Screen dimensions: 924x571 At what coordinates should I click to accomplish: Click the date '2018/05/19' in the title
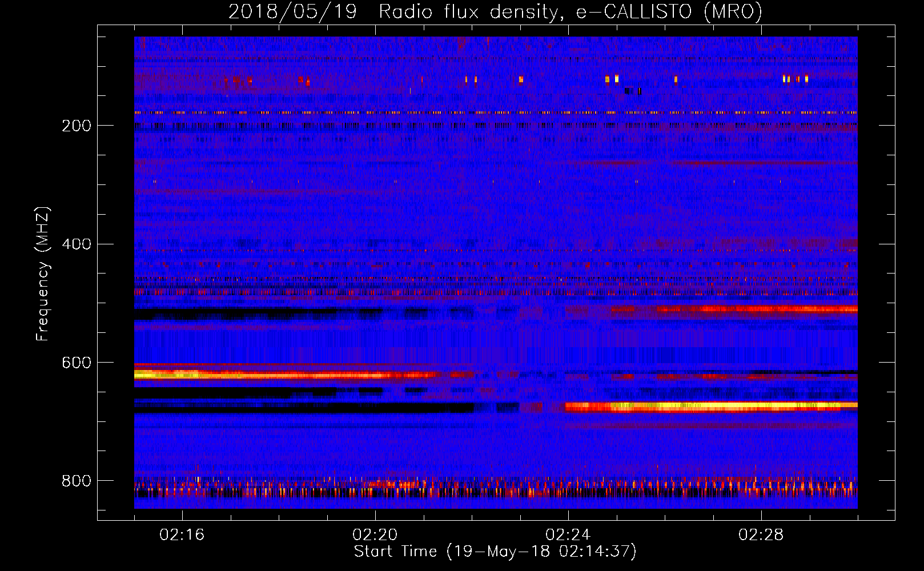tap(292, 12)
